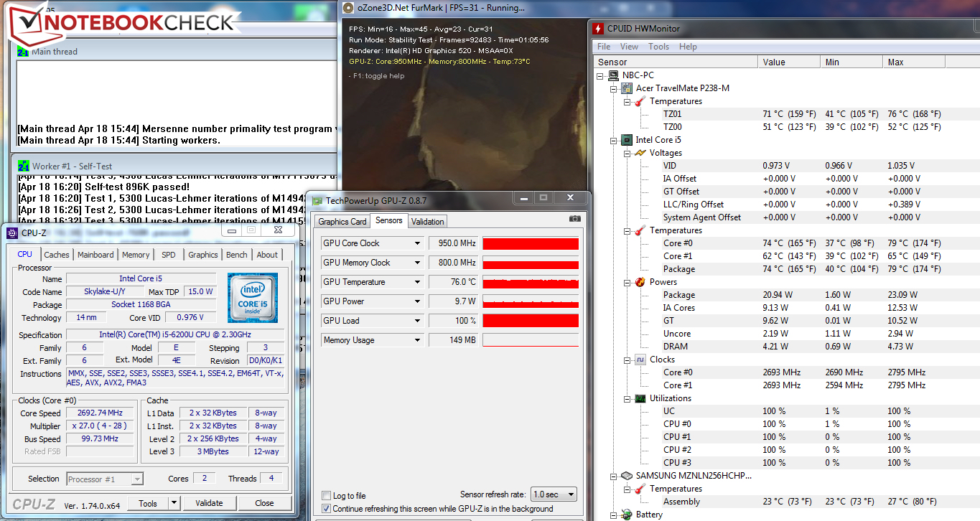Click the Value column header in HWMonitor
Screen dimensions: 980x521
pyautogui.click(x=789, y=62)
